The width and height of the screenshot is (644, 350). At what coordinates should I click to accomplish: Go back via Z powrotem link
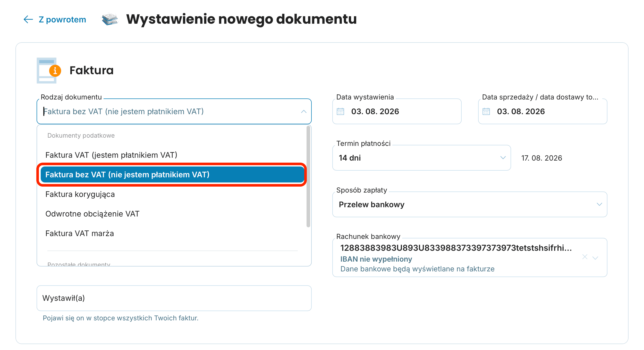pyautogui.click(x=62, y=19)
